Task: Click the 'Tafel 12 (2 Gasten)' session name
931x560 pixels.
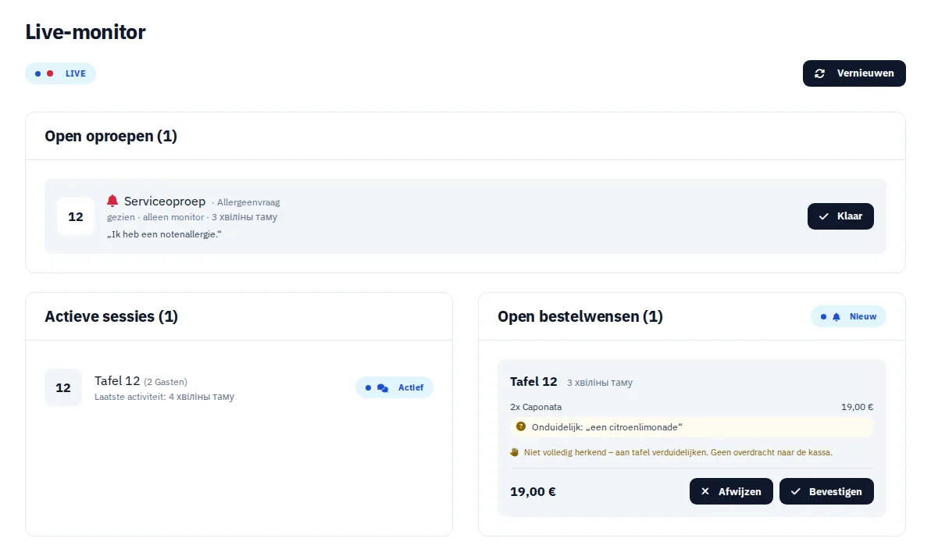Action: pos(141,380)
